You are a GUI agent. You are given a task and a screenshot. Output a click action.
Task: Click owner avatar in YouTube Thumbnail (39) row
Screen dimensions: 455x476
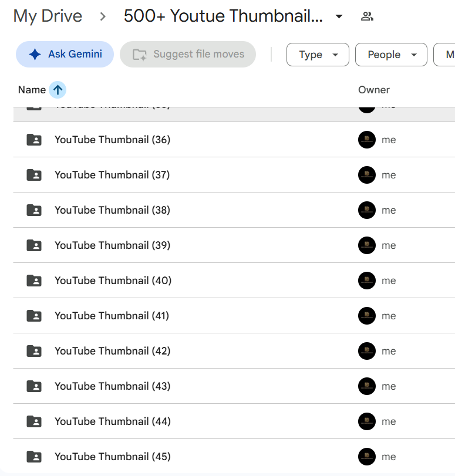[367, 245]
